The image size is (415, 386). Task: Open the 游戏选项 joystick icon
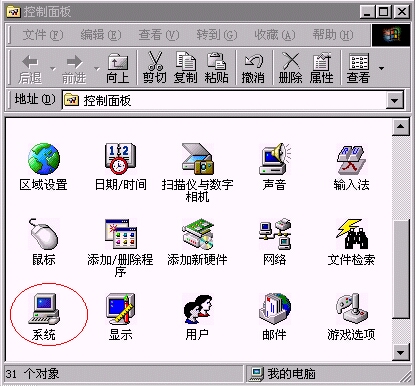[351, 309]
